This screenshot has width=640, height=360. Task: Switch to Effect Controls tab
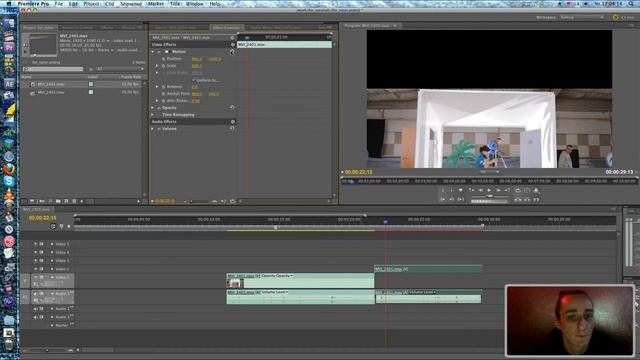(226, 27)
